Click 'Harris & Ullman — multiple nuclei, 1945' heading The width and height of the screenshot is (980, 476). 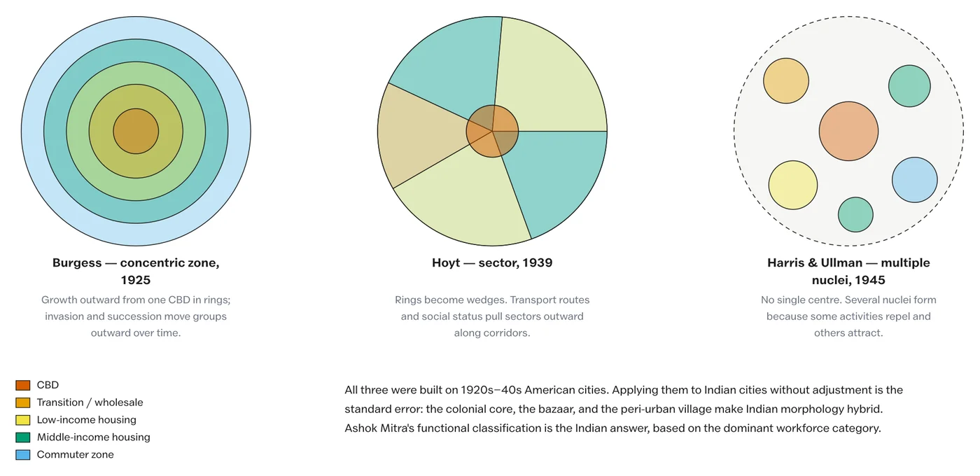pos(848,272)
